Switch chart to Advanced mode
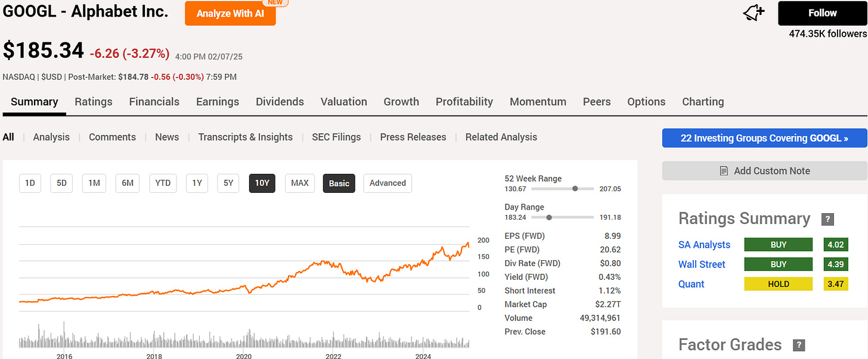The image size is (868, 359). [x=387, y=183]
